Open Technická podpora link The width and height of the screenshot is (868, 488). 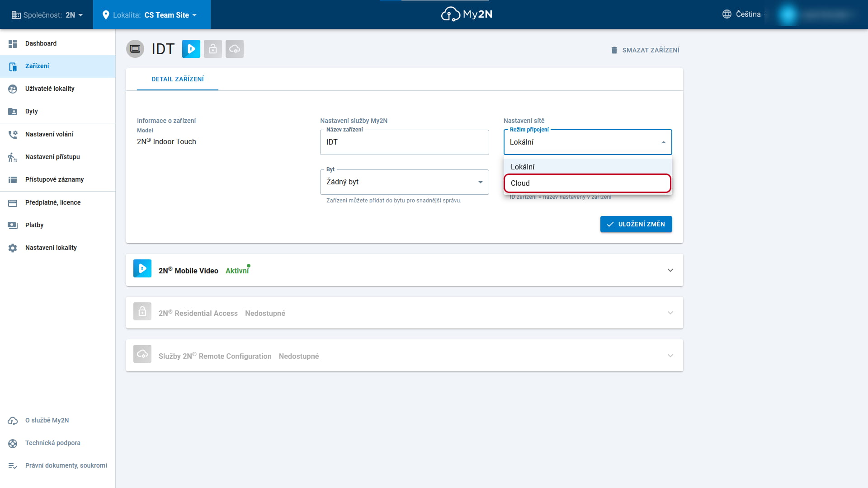[58, 443]
